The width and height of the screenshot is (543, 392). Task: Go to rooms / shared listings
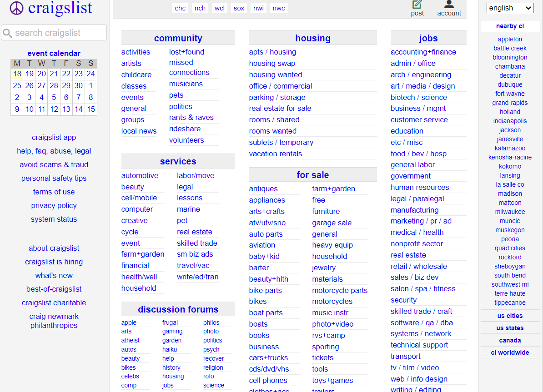pos(274,120)
